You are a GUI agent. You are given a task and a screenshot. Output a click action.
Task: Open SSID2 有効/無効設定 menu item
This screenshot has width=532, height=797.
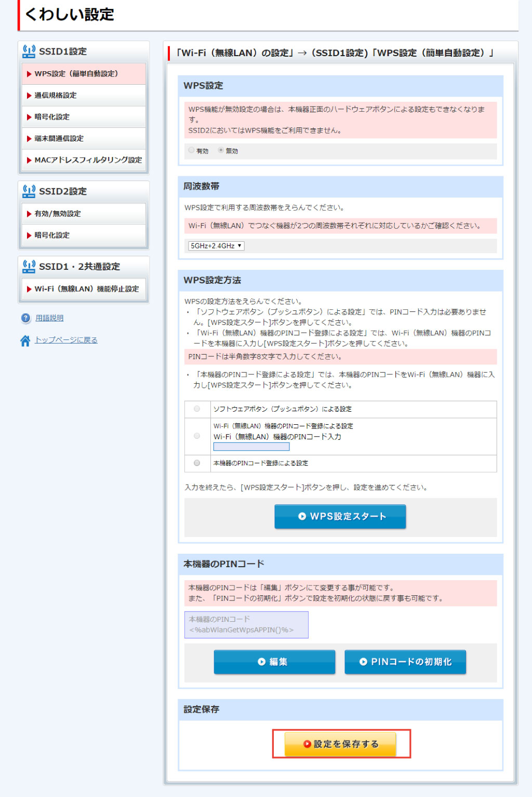point(84,214)
